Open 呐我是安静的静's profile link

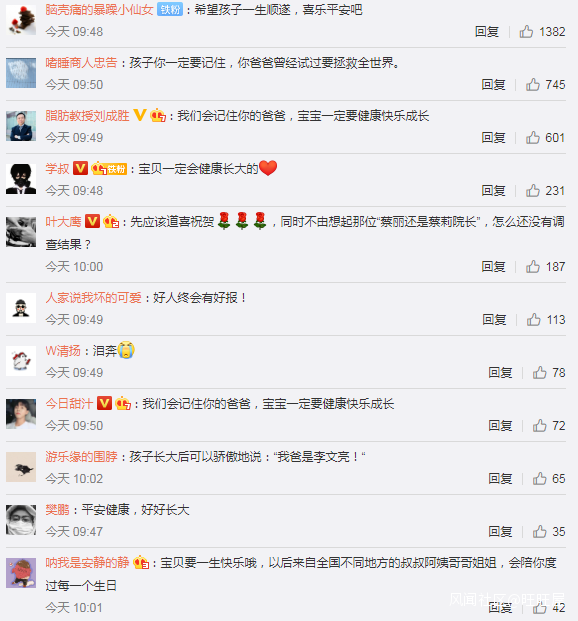click(x=87, y=562)
